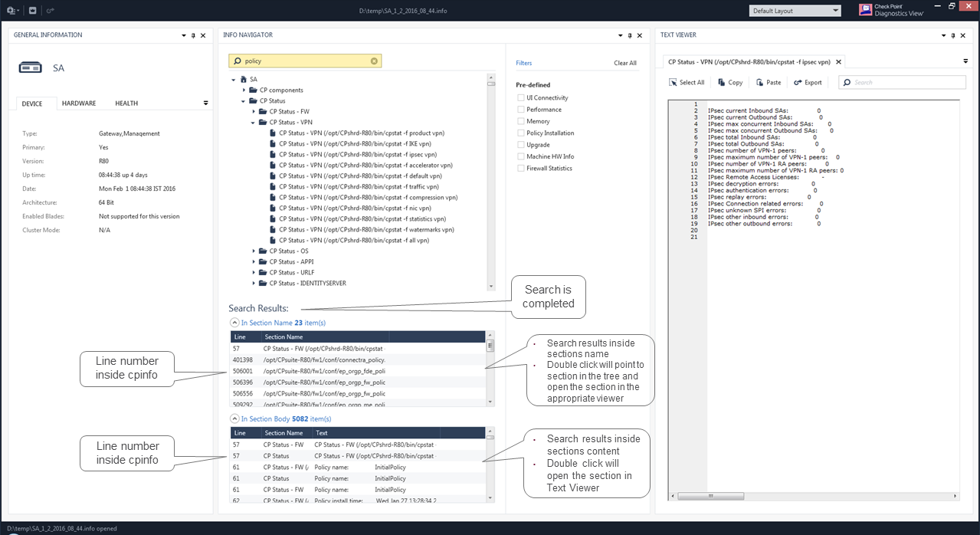Click the CP components folder icon

click(x=254, y=90)
